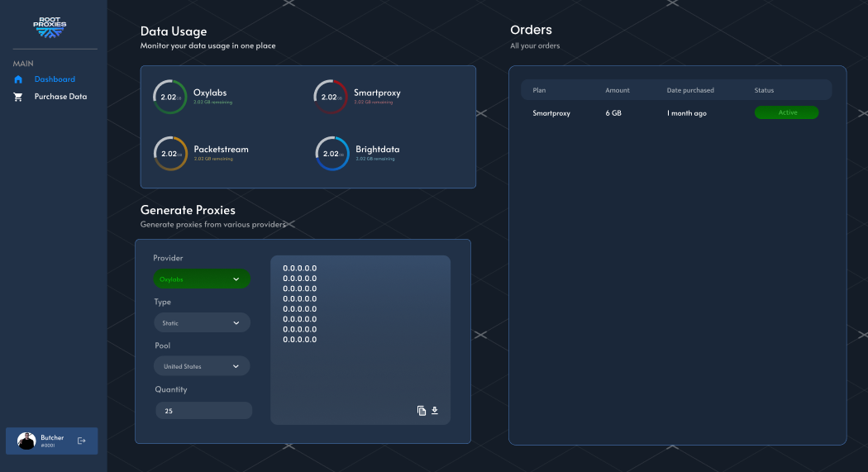
Task: Click the Root Proxies logo
Action: (50, 27)
